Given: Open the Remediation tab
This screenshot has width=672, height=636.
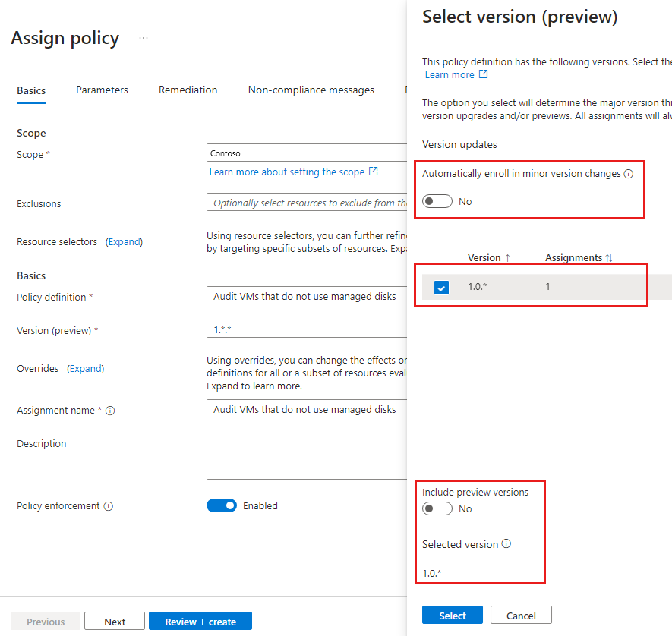Looking at the screenshot, I should (188, 90).
